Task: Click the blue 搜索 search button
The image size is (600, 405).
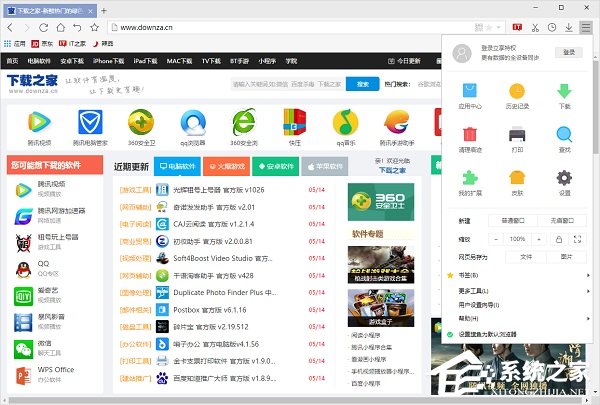Action: tap(357, 84)
